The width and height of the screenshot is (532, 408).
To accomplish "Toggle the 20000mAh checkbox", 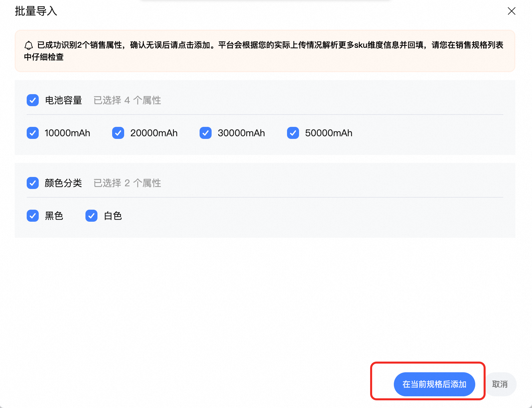I will click(x=118, y=133).
